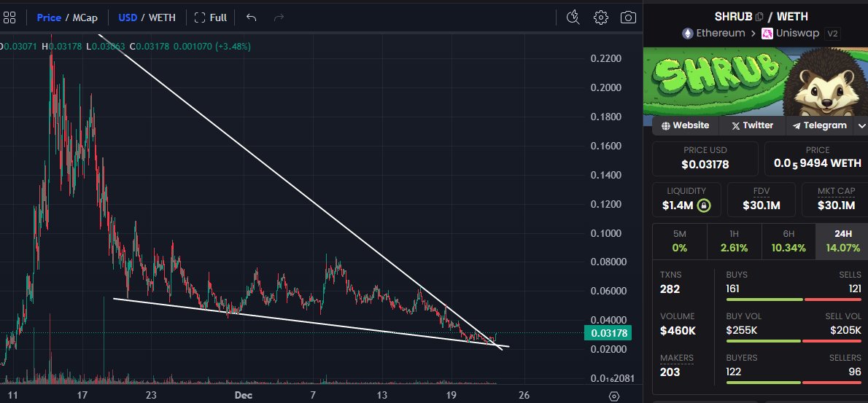The width and height of the screenshot is (868, 403).
Task: Open the SHRUB Website link
Action: [686, 125]
